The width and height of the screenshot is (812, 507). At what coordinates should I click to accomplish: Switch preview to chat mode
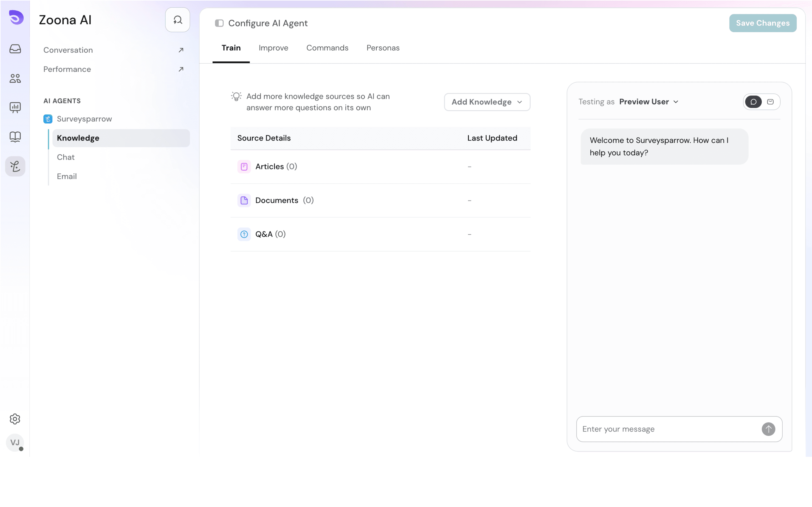(753, 102)
